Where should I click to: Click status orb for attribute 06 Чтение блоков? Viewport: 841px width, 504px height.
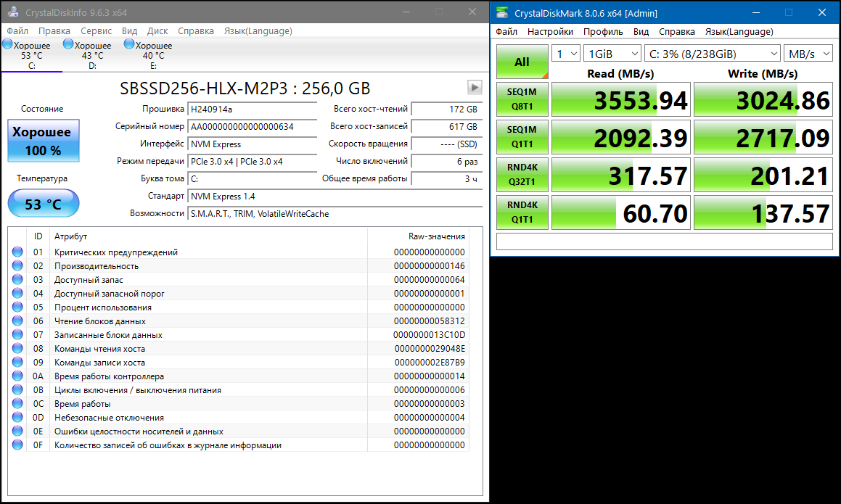pyautogui.click(x=17, y=321)
